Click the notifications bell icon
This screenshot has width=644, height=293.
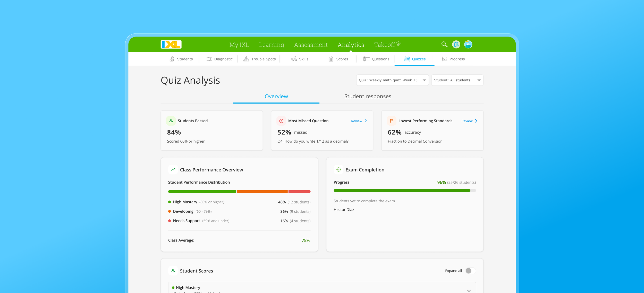tap(456, 45)
